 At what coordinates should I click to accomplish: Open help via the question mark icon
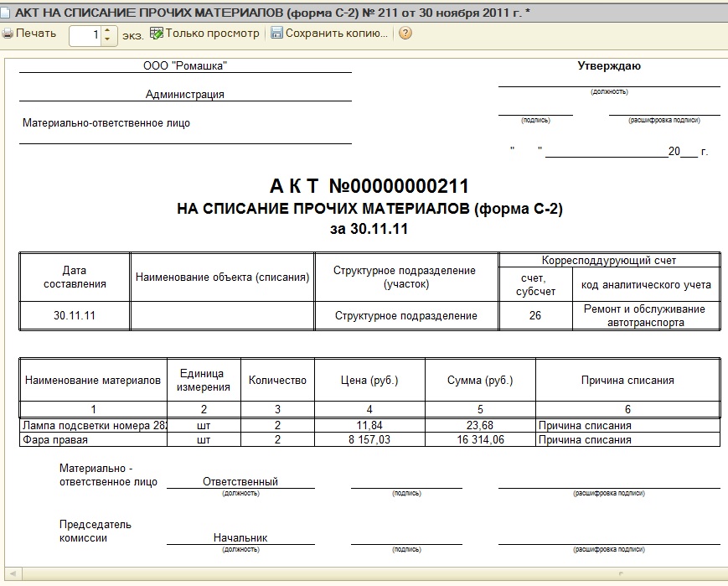[x=405, y=33]
